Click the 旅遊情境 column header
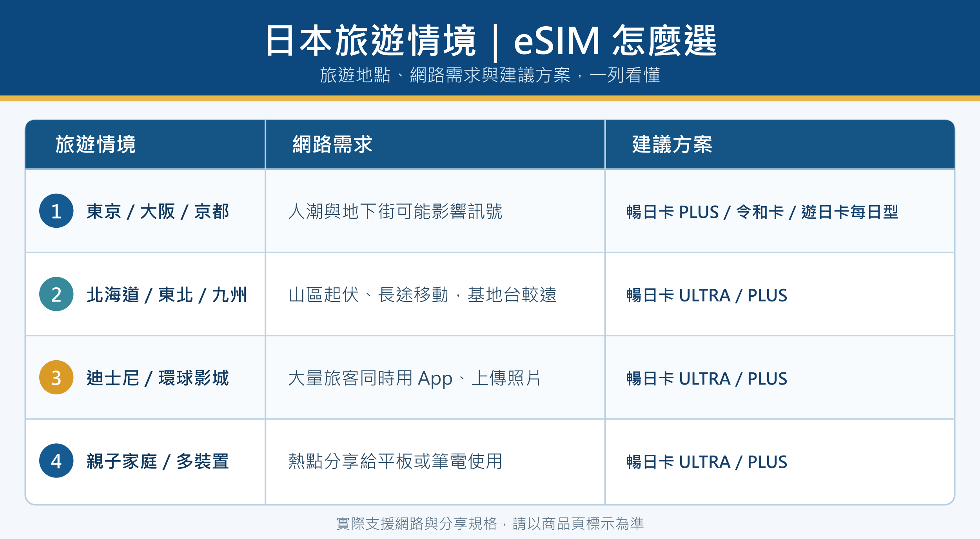This screenshot has width=980, height=539. (96, 144)
